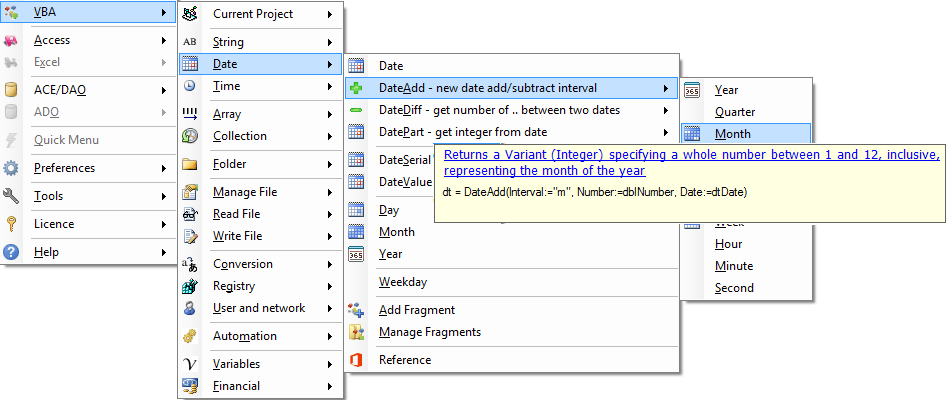This screenshot has height=400, width=948.
Task: Click the ACE/DAO database icon
Action: point(11,90)
